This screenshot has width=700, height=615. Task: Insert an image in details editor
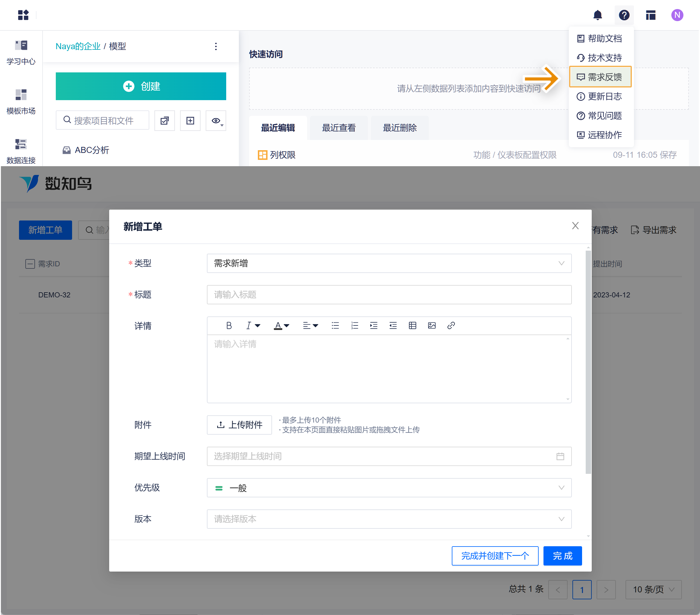(432, 325)
